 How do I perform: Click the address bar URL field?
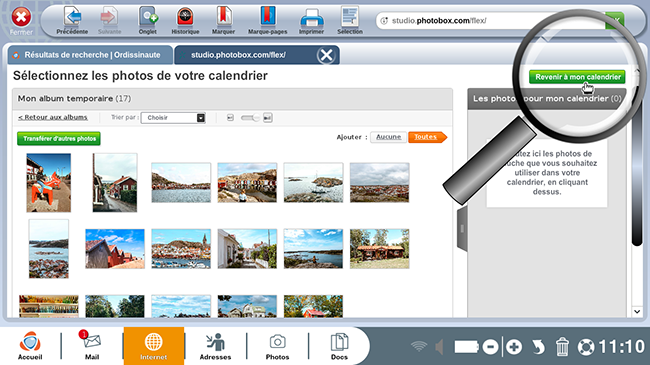click(x=489, y=20)
